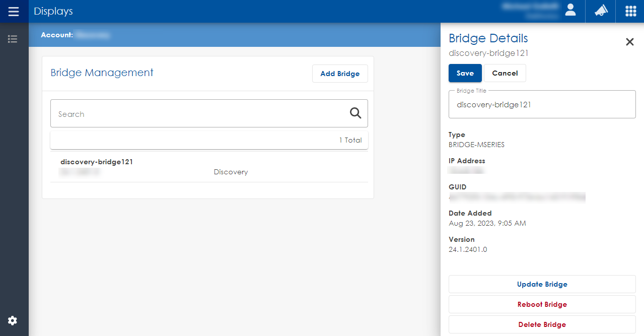Click the 1 Total results label
Viewport: 644px width, 336px height.
tap(350, 140)
